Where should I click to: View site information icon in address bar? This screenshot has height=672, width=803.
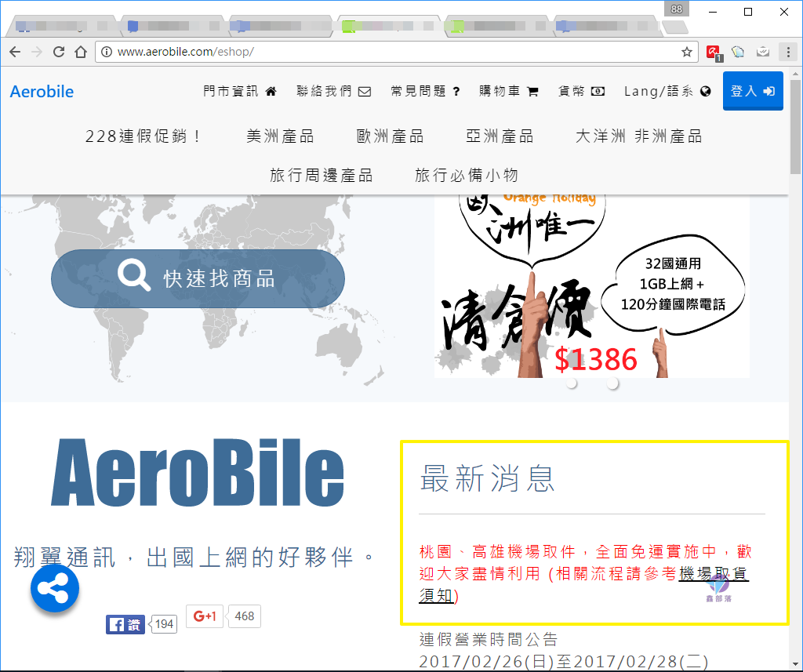[106, 52]
